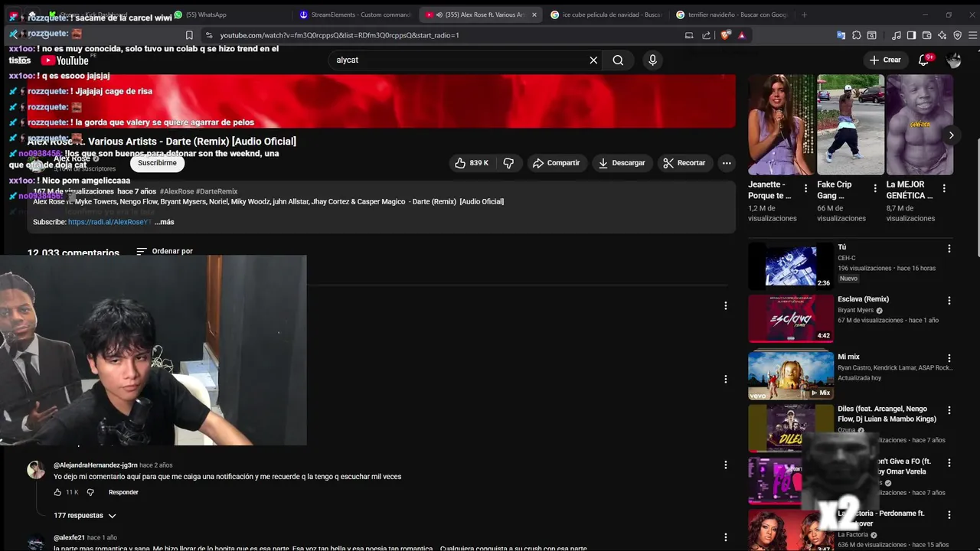Clear the YouTube search box with X
Screen dimensions: 980x551
pyautogui.click(x=593, y=60)
